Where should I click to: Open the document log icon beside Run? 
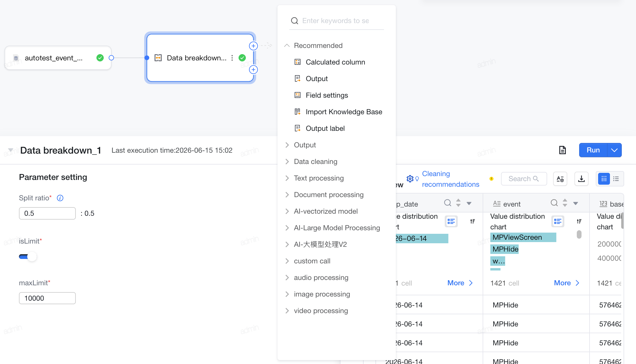562,150
